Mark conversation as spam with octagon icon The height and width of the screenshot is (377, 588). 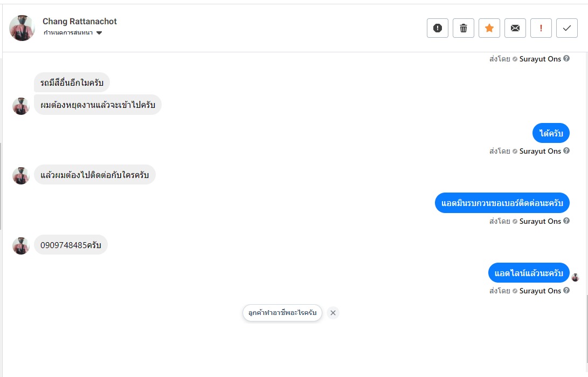(x=438, y=28)
